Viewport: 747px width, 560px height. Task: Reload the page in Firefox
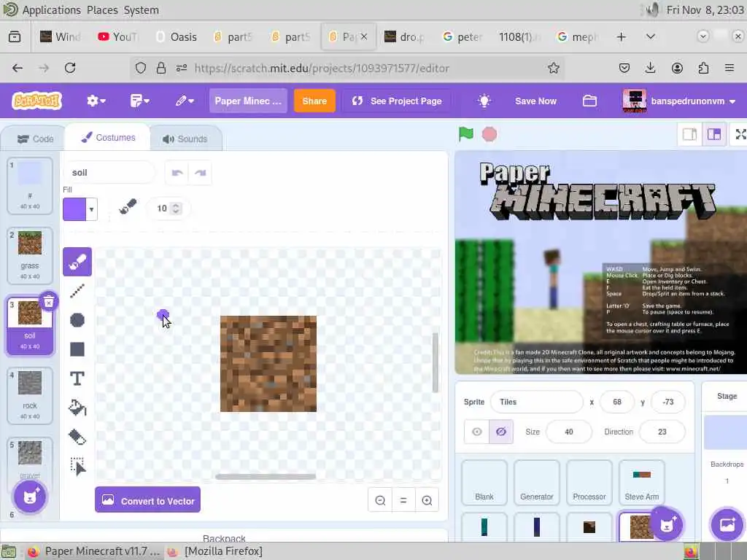coord(70,68)
